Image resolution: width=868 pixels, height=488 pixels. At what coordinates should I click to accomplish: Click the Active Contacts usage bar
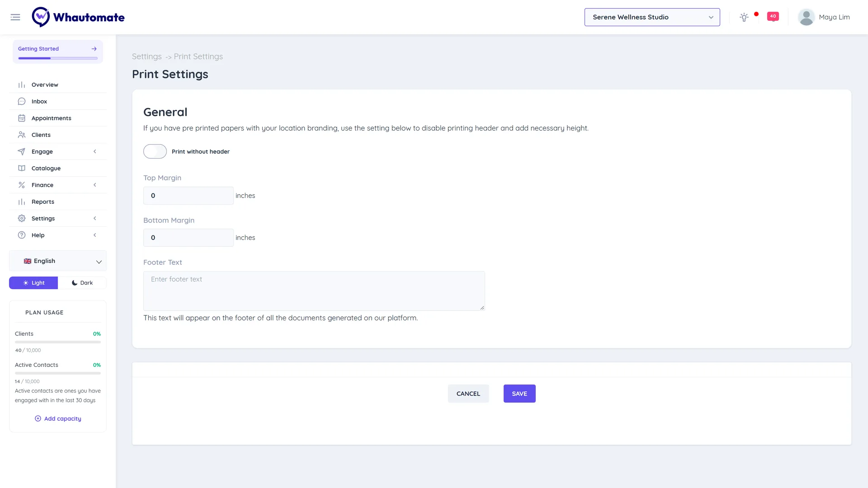click(x=58, y=373)
